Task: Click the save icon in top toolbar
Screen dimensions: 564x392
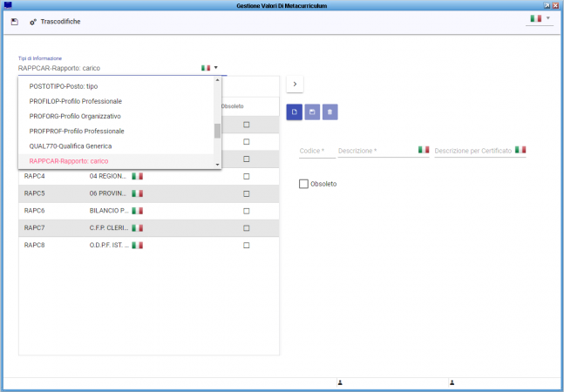Action: (x=15, y=21)
